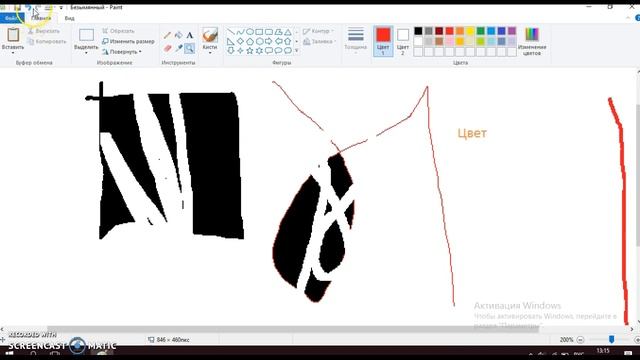Choose the Left arrow shape
The width and height of the screenshot is (640, 360).
click(x=278, y=41)
